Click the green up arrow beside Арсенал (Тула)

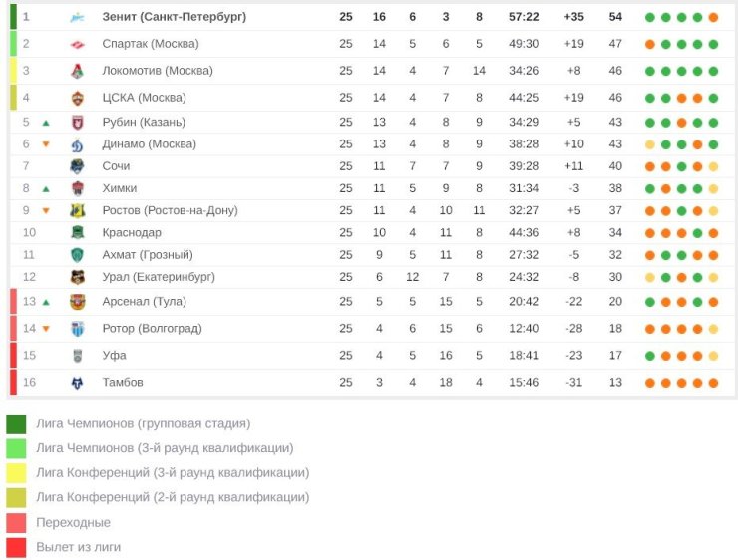[46, 302]
